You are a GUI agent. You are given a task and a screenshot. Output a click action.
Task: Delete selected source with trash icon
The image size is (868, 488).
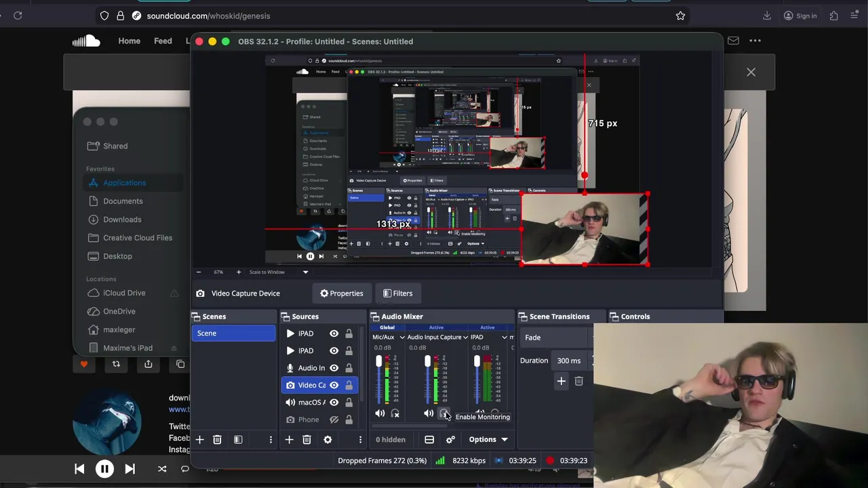(x=307, y=440)
